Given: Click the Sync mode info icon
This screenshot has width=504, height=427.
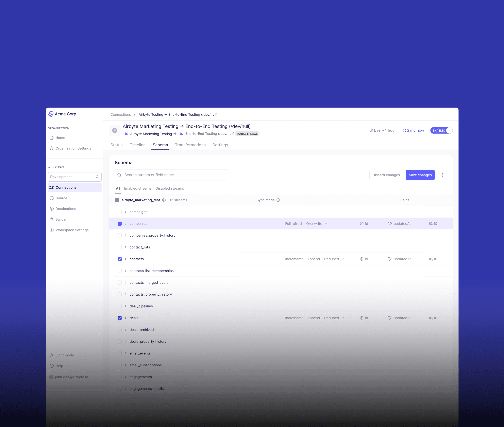Looking at the screenshot, I should click(x=278, y=200).
